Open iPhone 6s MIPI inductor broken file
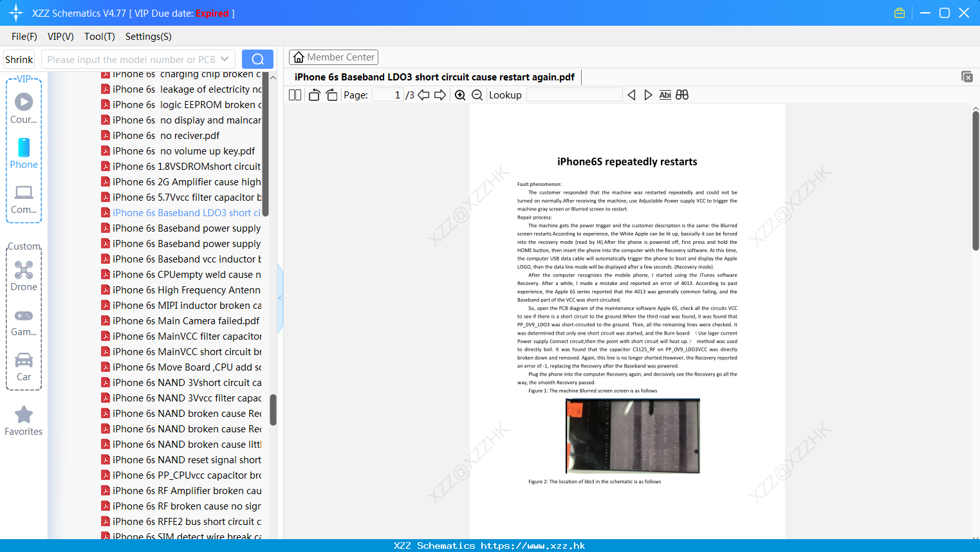980x552 pixels. point(181,306)
